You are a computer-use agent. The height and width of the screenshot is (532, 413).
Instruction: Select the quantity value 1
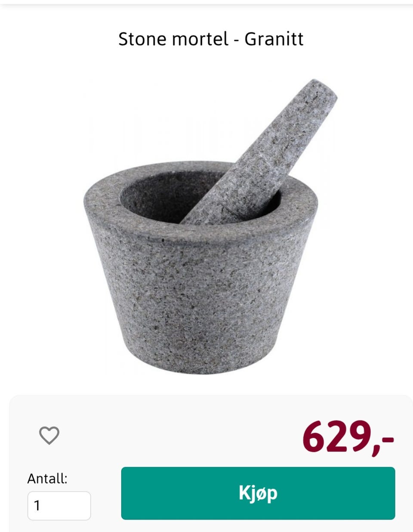37,506
